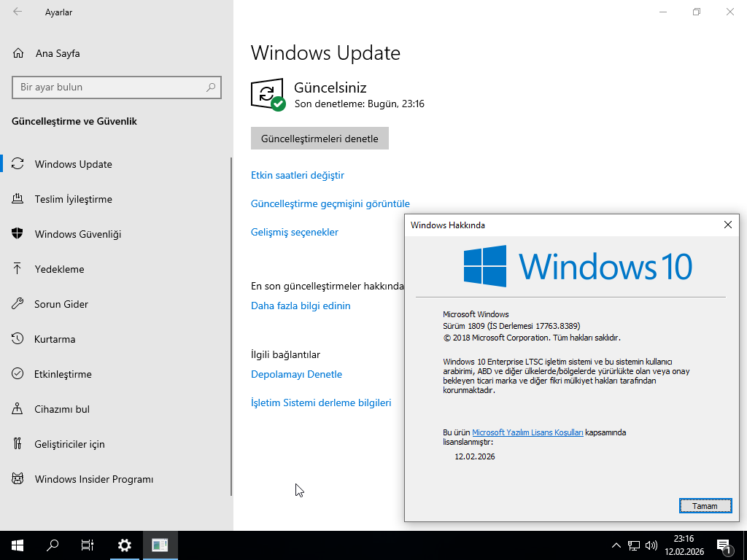Expand hidden system tray icons chevron

tap(616, 545)
